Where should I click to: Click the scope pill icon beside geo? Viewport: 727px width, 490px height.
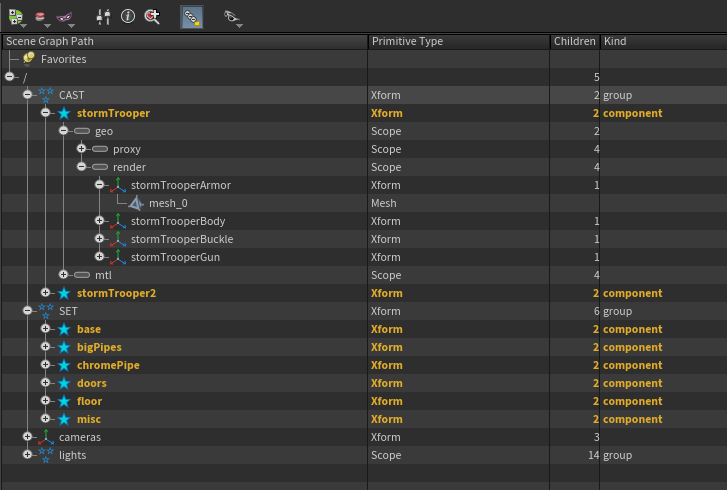point(82,131)
